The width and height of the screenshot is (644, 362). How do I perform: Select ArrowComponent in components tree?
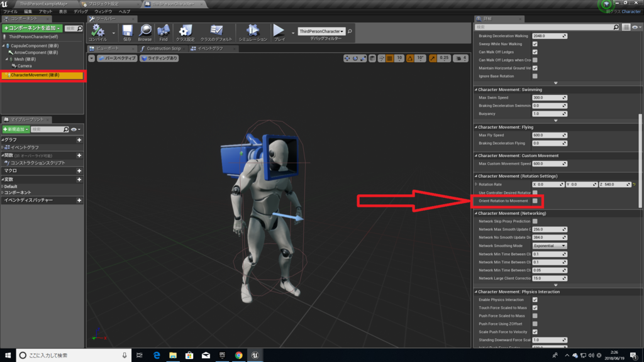tap(36, 53)
